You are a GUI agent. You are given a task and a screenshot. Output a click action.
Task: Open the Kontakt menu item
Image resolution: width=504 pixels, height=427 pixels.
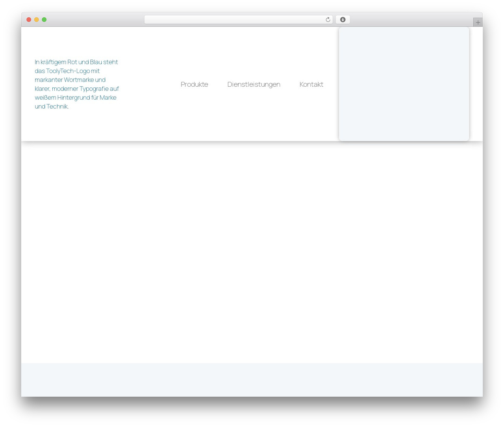[x=311, y=84]
